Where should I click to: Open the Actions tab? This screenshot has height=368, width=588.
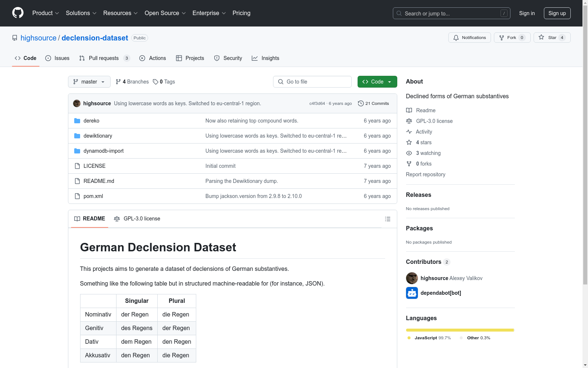[153, 58]
